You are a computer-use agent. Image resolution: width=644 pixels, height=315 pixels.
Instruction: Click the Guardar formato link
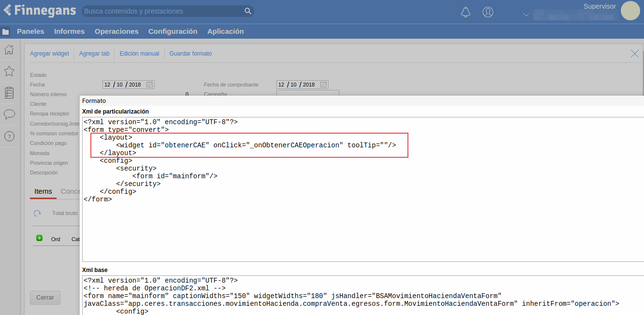pos(190,54)
